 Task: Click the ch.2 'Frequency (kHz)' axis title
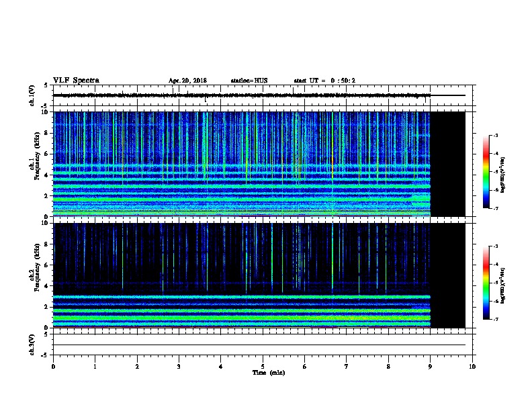(37, 267)
